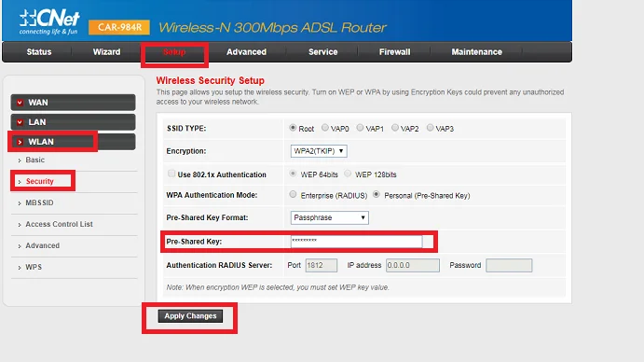Click the WEP key note text
The height and width of the screenshot is (362, 644).
click(278, 287)
